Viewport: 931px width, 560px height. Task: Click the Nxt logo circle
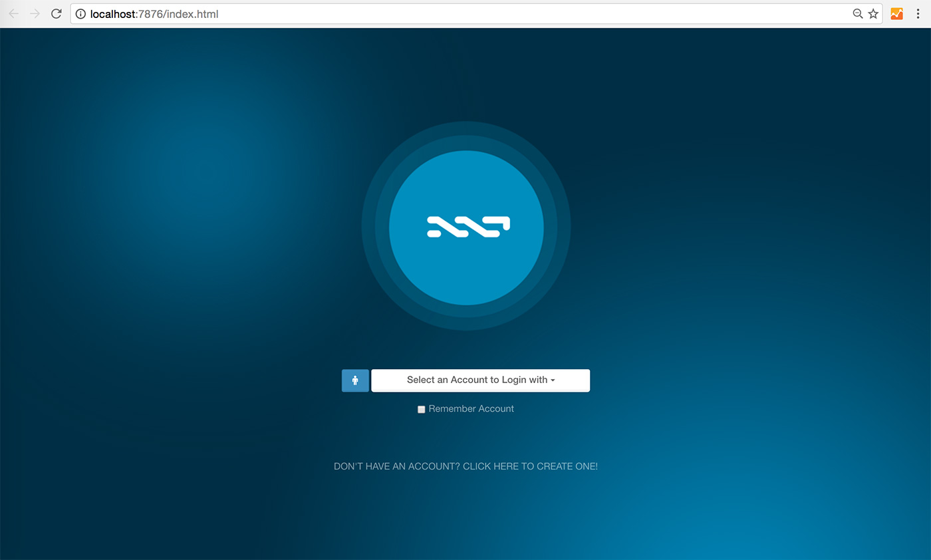coord(466,227)
